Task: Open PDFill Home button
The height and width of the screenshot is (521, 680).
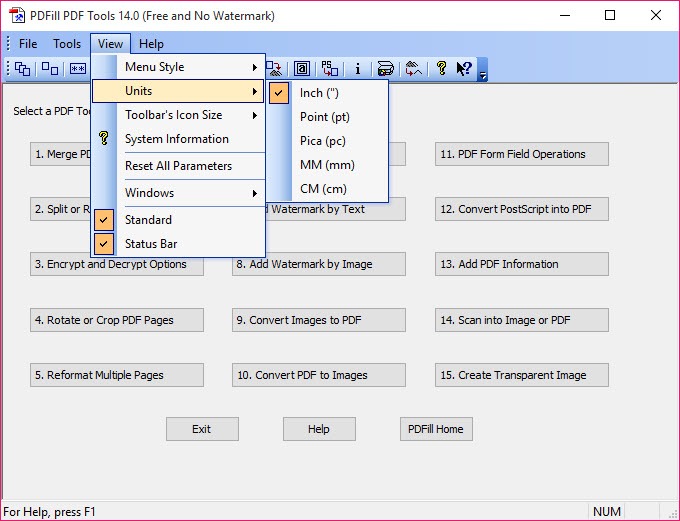Action: [436, 429]
